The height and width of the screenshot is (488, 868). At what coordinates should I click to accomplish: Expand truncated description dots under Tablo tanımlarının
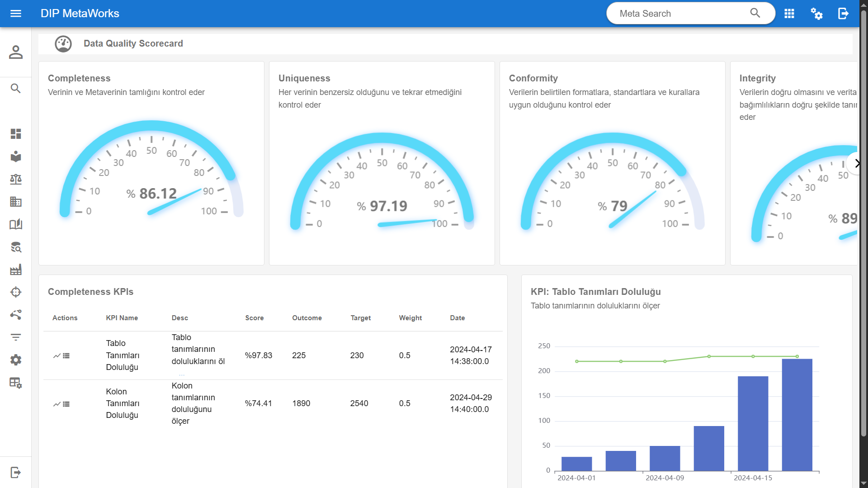182,374
